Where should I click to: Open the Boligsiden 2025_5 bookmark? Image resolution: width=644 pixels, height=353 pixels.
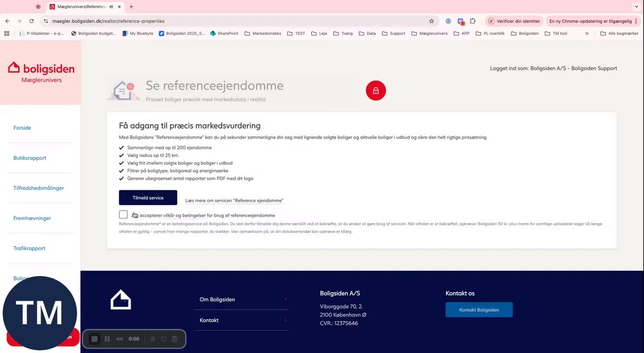(x=182, y=33)
